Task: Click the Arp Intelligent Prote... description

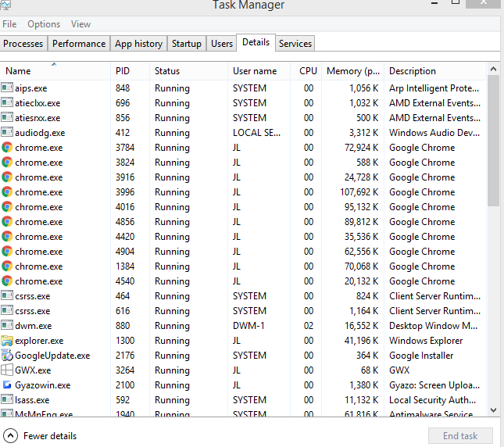Action: (x=434, y=88)
